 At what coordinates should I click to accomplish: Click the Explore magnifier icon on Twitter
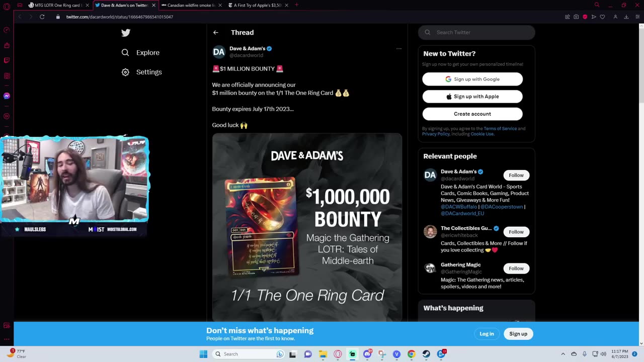pos(125,52)
